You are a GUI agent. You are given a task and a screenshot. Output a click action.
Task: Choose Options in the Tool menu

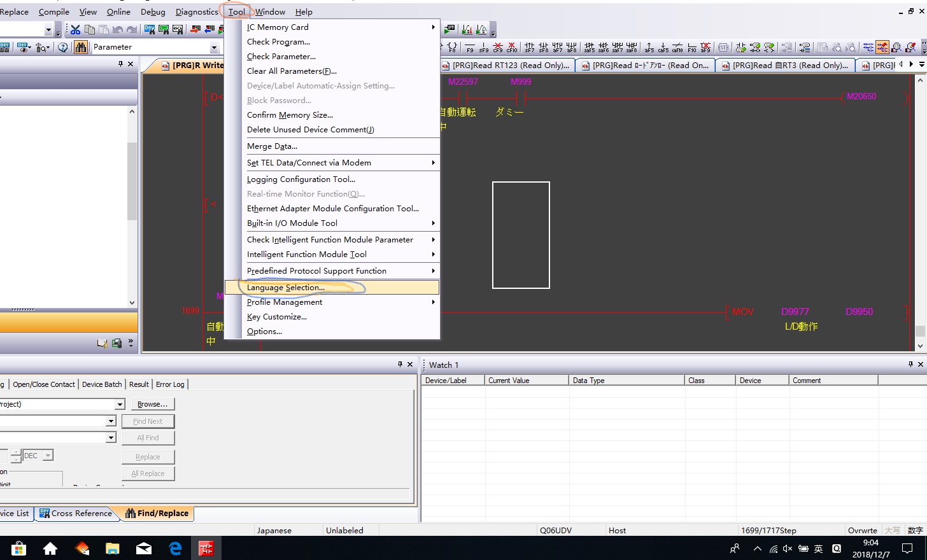264,332
